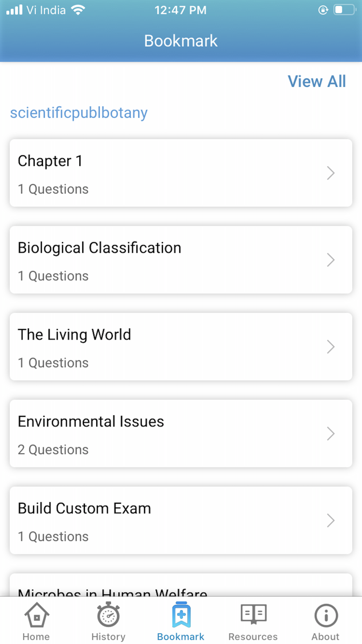Open the Build Custom Exam card
Screen dimensions: 362x644
pos(181,520)
